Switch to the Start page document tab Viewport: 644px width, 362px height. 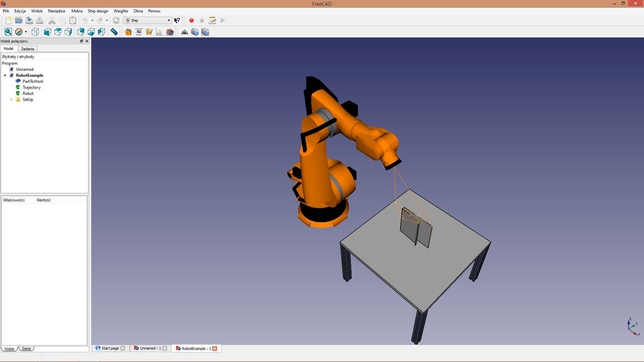[x=110, y=348]
